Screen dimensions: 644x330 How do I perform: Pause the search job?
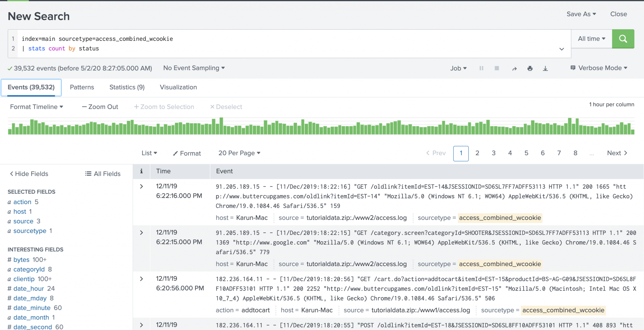(x=481, y=68)
